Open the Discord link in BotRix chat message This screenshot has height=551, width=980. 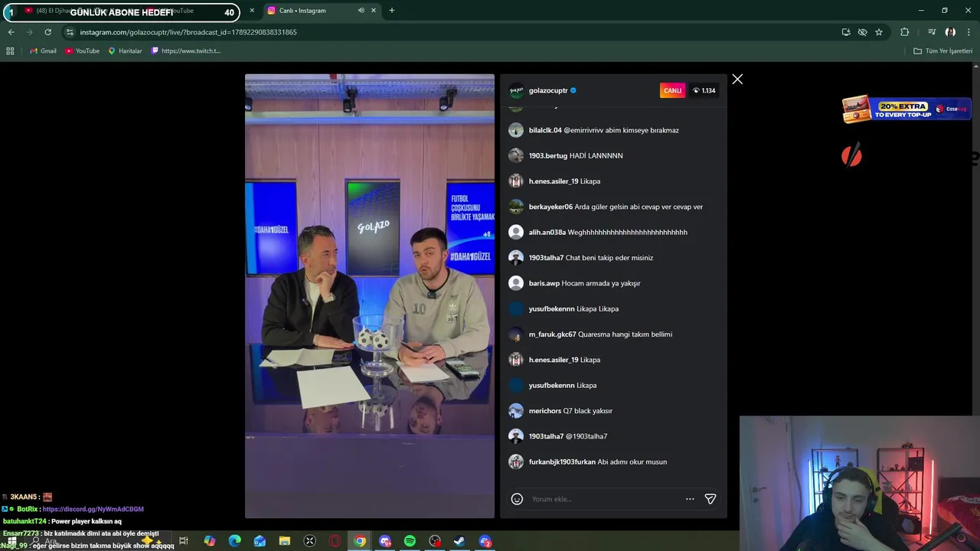[93, 509]
